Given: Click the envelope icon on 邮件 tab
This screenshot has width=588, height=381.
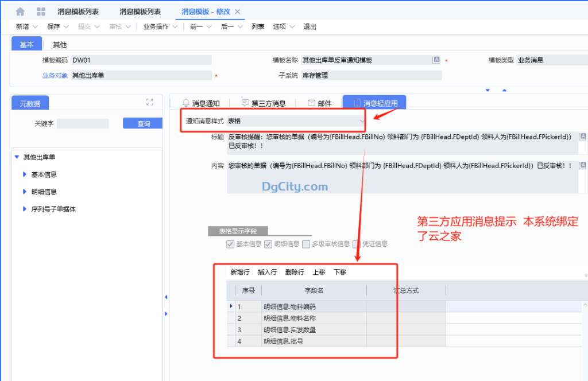Looking at the screenshot, I should pyautogui.click(x=310, y=102).
